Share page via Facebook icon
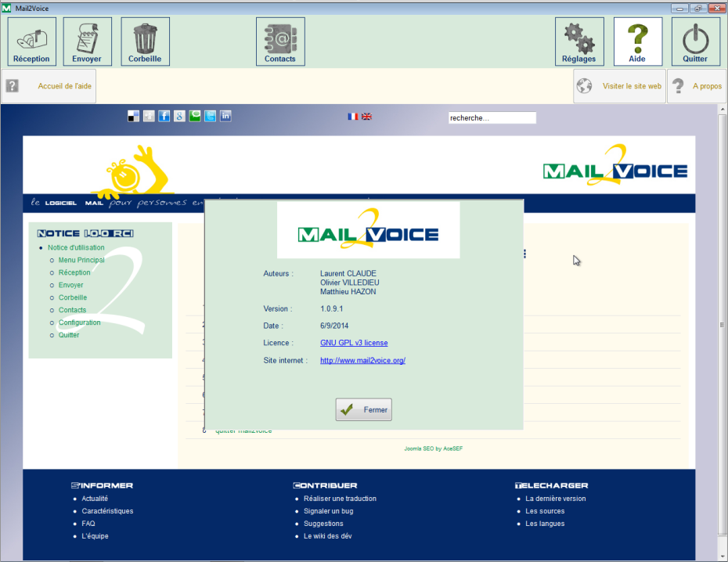Viewport: 728px width, 562px height. [x=164, y=116]
